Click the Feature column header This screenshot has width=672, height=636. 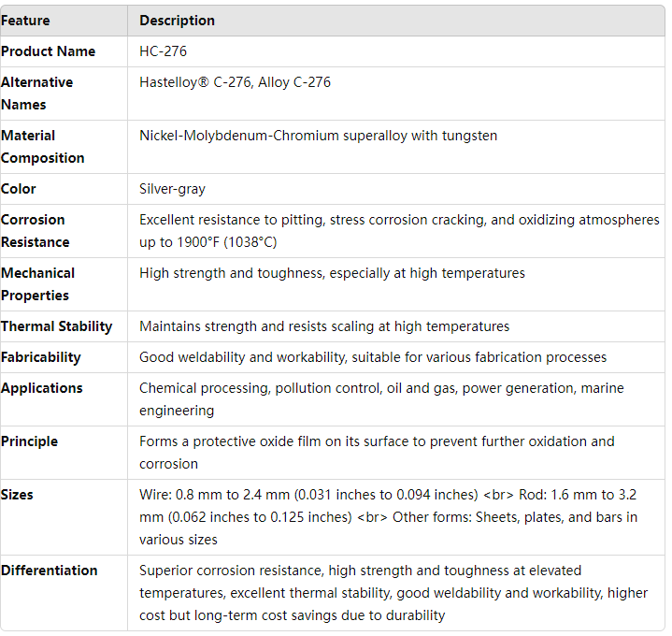[x=25, y=21]
